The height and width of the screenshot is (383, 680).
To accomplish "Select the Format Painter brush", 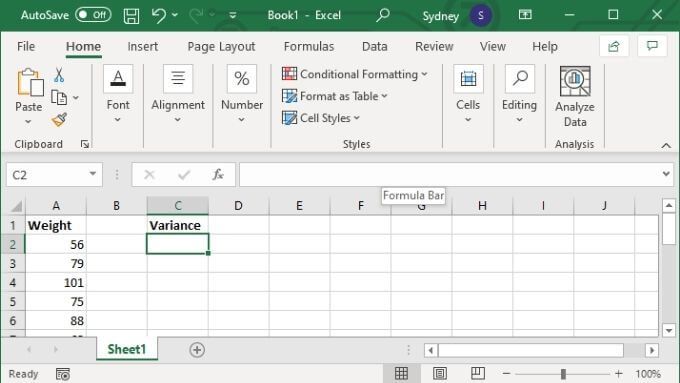I will point(59,120).
